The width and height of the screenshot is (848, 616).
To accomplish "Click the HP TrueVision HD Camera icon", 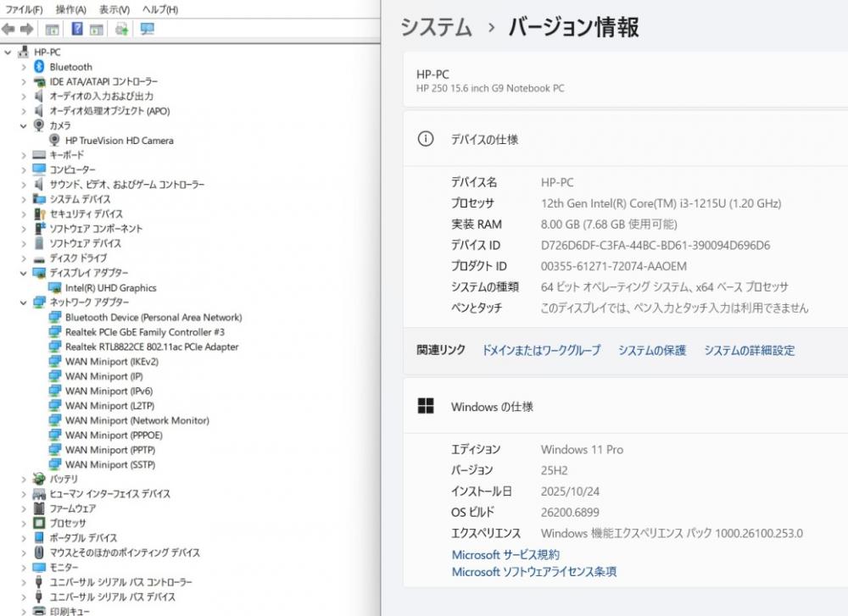I will pyautogui.click(x=54, y=140).
